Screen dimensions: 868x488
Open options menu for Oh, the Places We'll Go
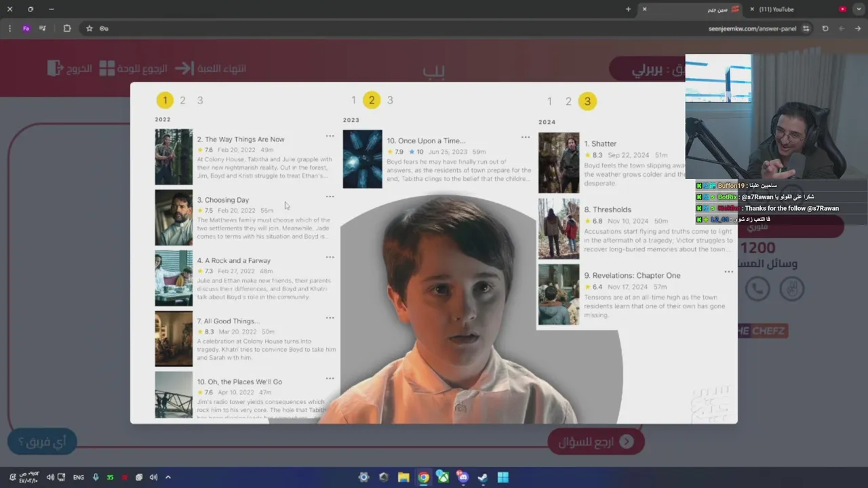pos(330,378)
